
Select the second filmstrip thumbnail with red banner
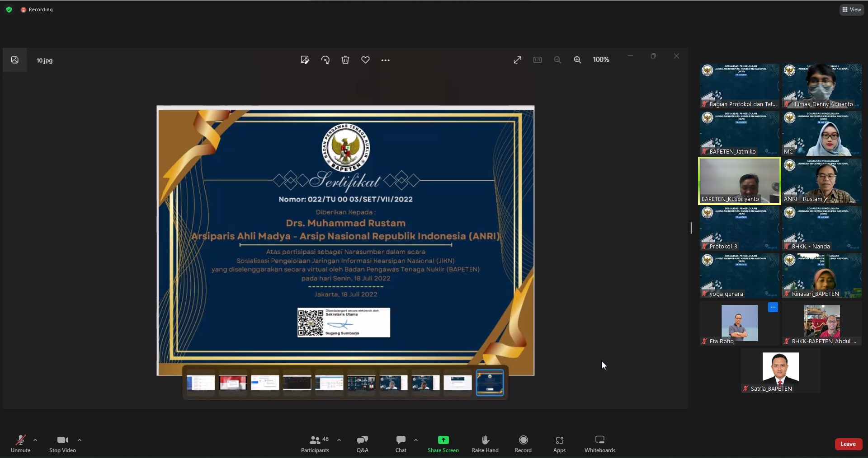click(233, 383)
